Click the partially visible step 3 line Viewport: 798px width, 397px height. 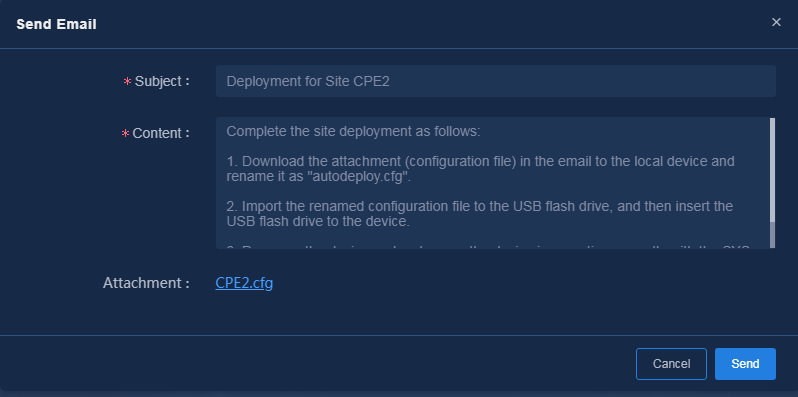[x=488, y=246]
